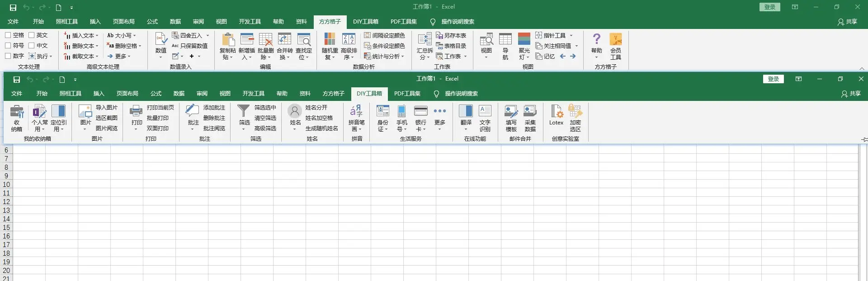Tick the 中文 checkbox

pos(32,46)
